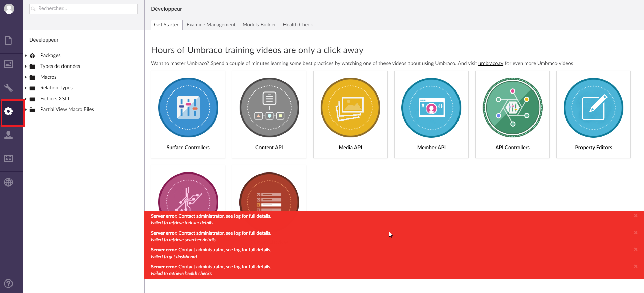Viewport: 644px width, 293px height.
Task: Focus the Rechercher search field
Action: [x=83, y=9]
